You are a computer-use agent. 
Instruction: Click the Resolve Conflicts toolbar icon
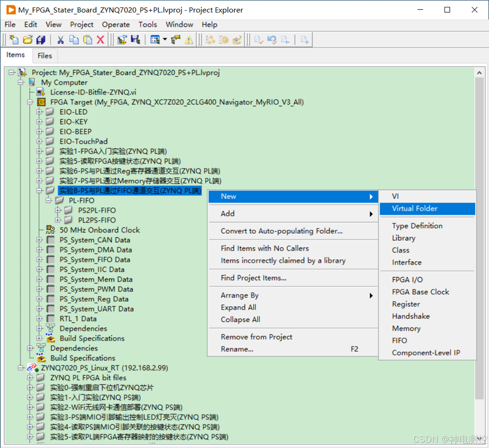click(x=176, y=40)
